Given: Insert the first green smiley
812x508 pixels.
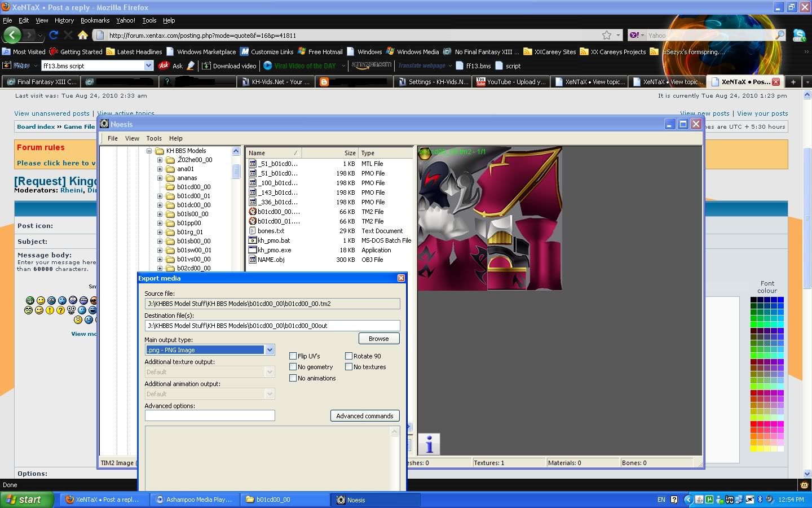Looking at the screenshot, I should (x=30, y=300).
